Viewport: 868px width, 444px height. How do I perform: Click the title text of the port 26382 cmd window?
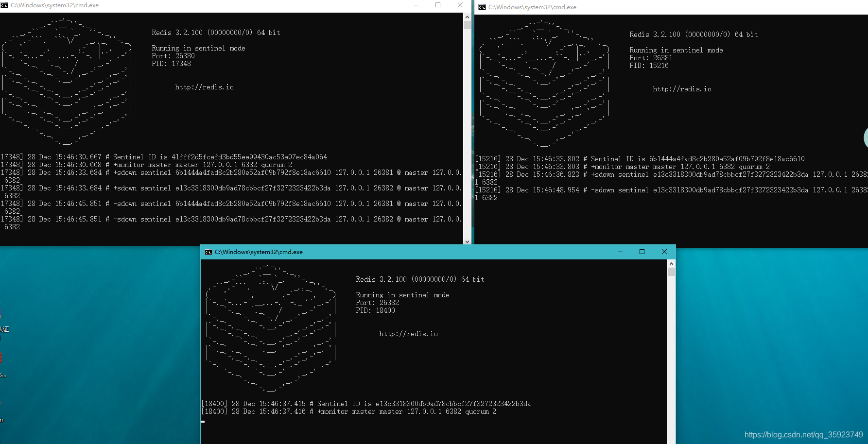point(259,252)
